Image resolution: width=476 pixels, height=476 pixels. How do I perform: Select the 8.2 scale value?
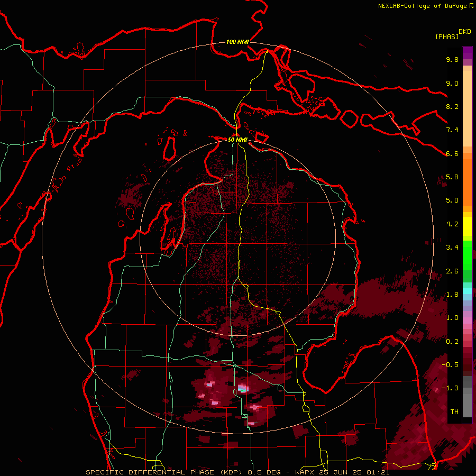tap(452, 106)
